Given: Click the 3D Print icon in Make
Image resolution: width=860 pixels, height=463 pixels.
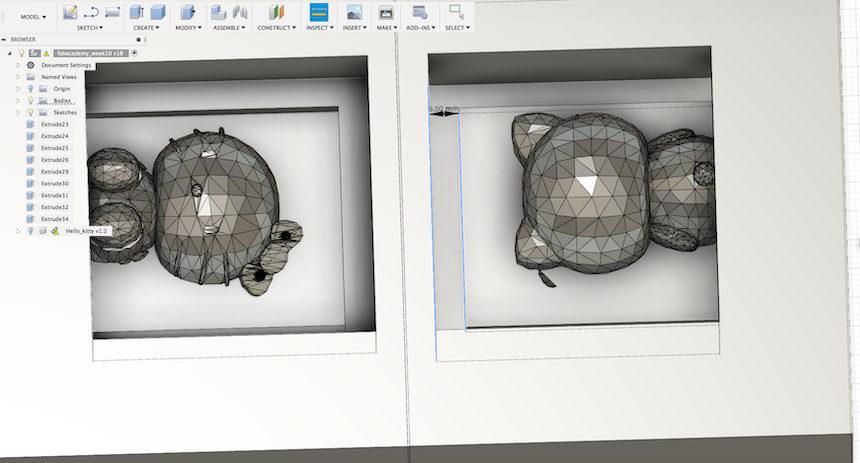Looking at the screenshot, I should 386,12.
